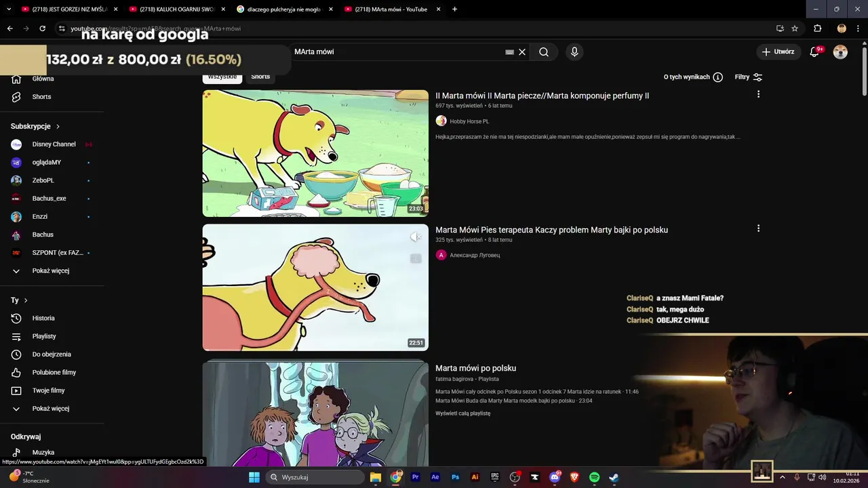Open title II Marta mówi II Marta piecze

point(542,96)
